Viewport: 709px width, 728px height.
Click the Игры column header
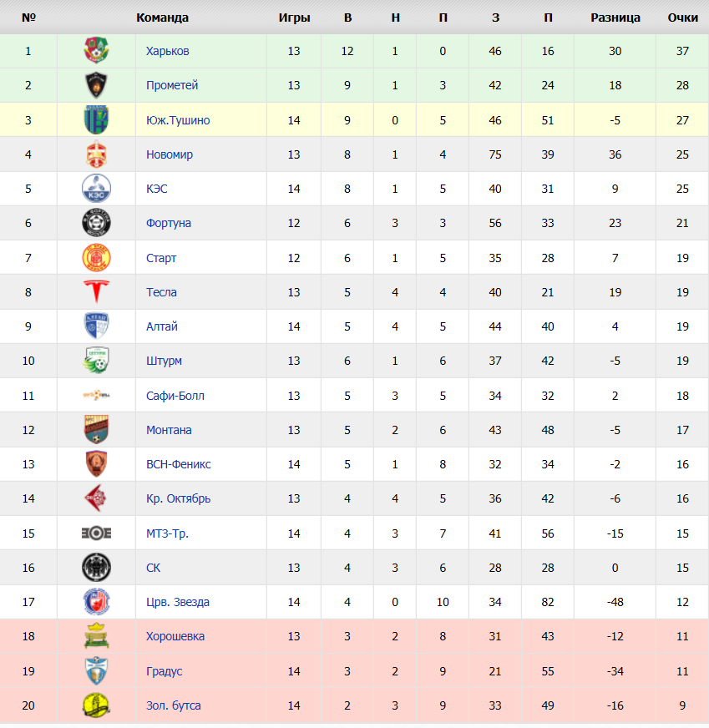click(294, 18)
